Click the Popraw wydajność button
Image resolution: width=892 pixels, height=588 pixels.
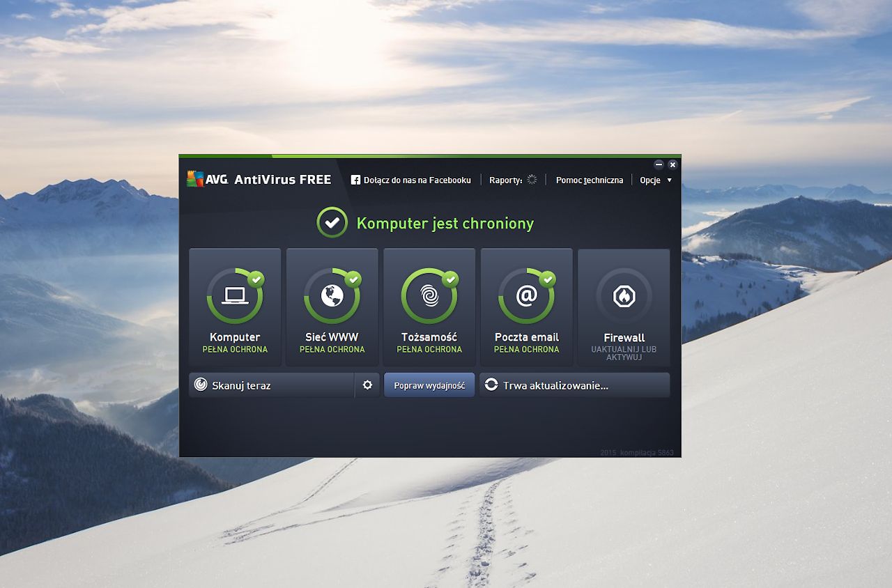coord(429,385)
